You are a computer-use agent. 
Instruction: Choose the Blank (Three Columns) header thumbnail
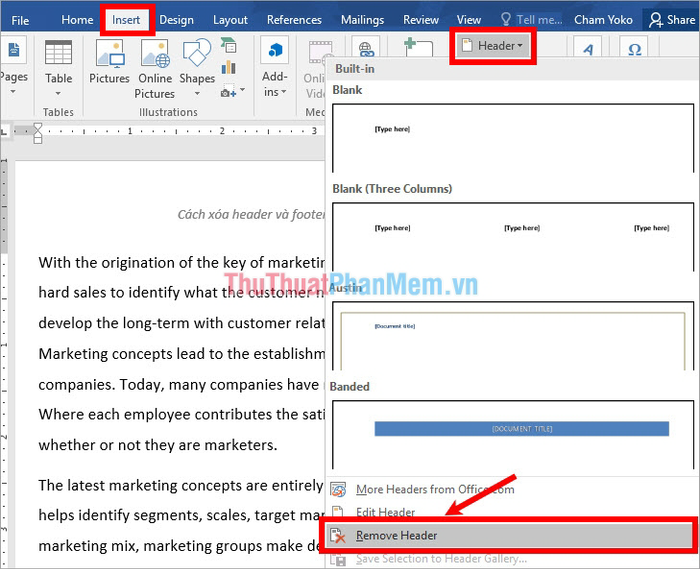pyautogui.click(x=513, y=237)
